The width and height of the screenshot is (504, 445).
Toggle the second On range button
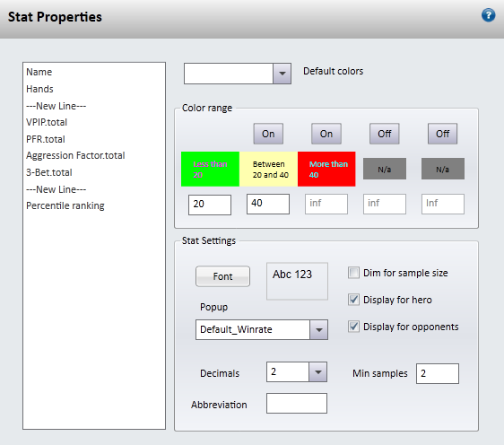tap(326, 134)
